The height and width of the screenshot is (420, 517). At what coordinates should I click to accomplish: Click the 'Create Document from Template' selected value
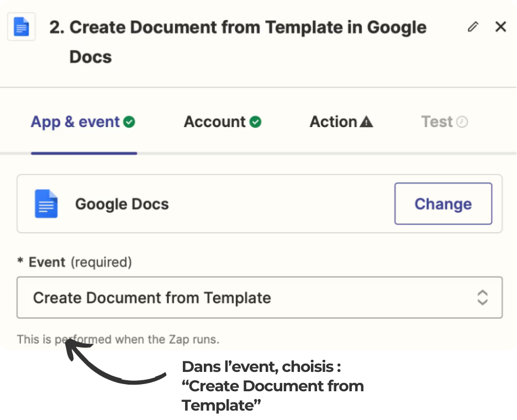[x=152, y=298]
